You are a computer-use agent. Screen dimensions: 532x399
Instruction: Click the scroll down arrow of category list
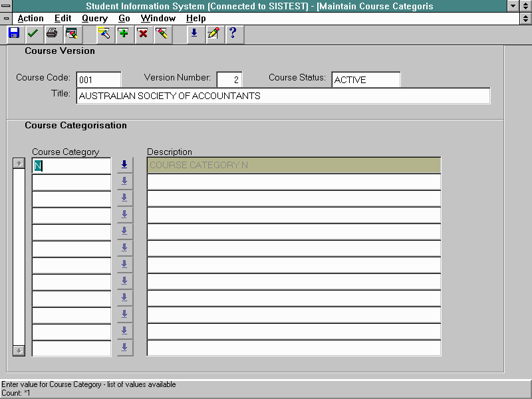[19, 350]
